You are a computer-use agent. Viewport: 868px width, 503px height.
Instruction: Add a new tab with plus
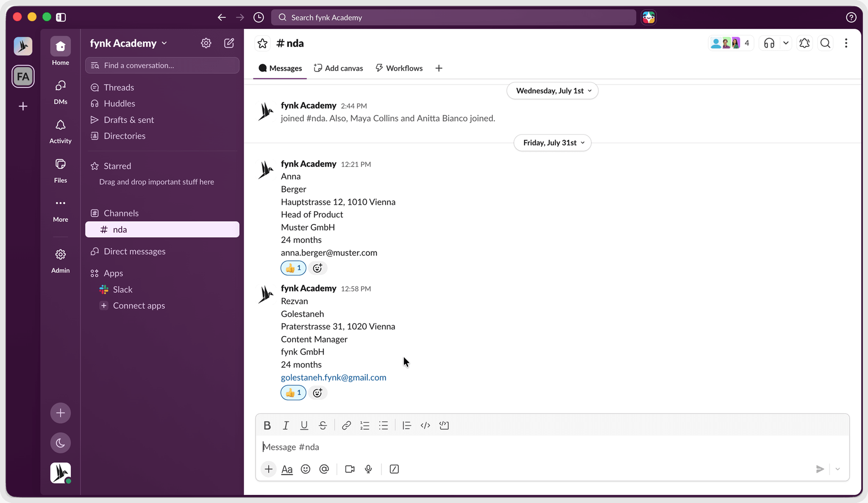439,68
